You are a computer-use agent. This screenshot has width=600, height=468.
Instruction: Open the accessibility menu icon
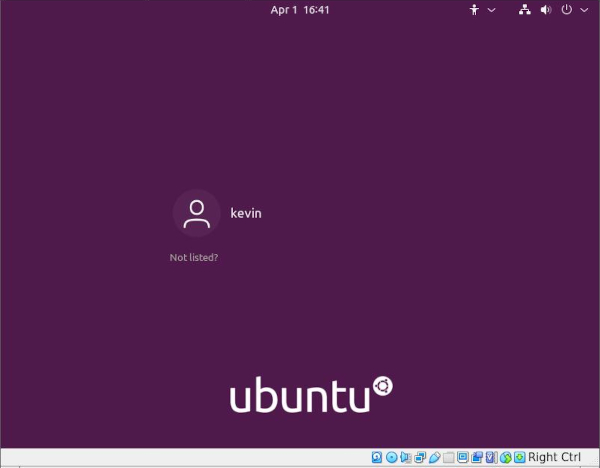tap(475, 10)
